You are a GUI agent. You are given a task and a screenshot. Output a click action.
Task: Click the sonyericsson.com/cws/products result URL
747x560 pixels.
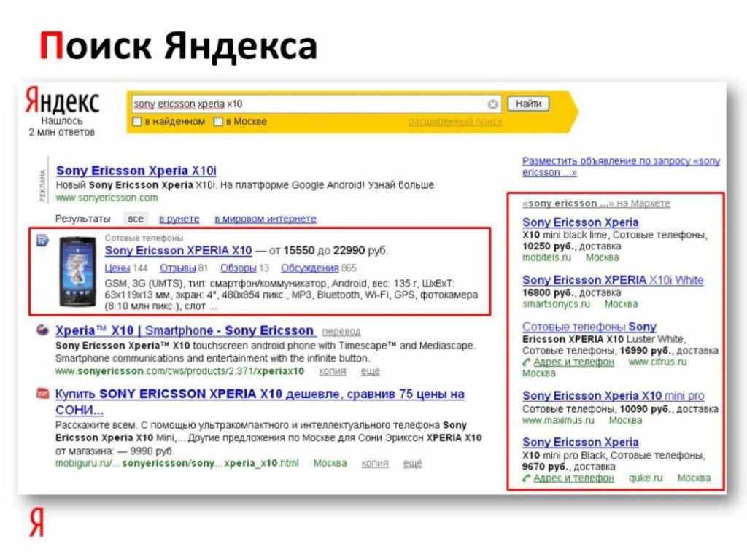[x=179, y=371]
